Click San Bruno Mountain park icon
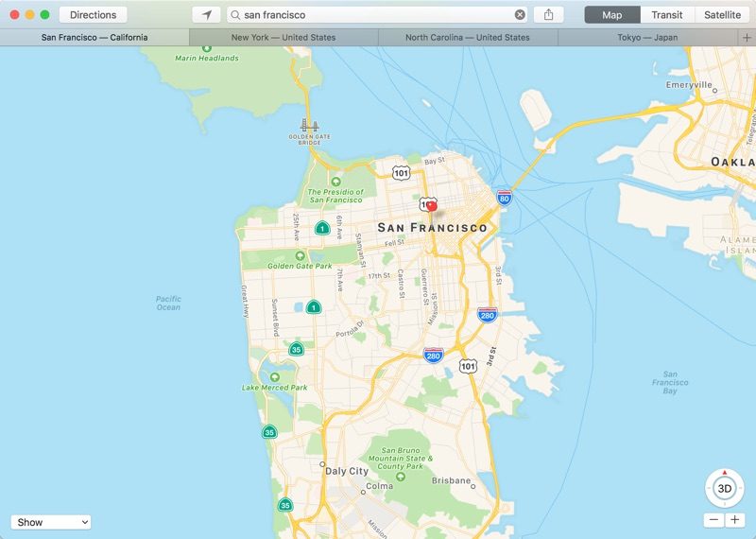Screen dimensions: 756x539 [400, 477]
